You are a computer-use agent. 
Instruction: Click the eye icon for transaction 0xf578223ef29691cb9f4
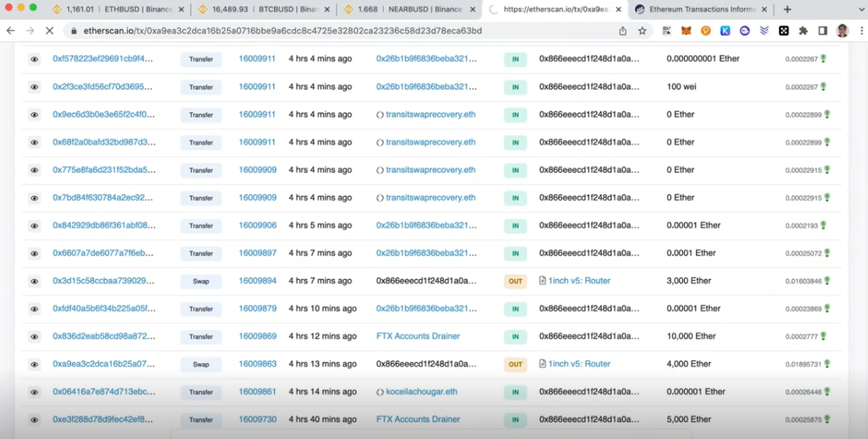[34, 59]
